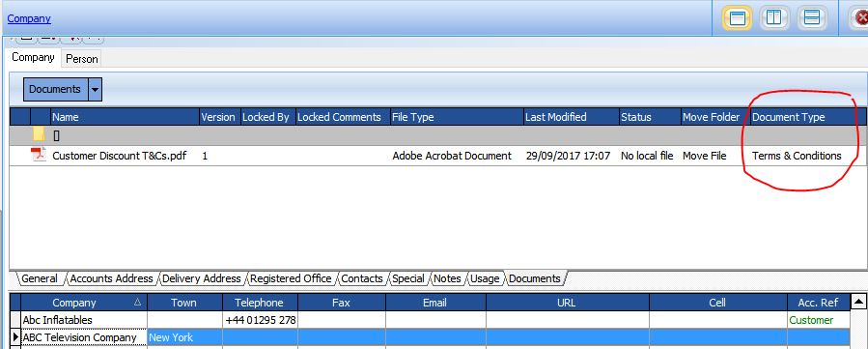The image size is (868, 349).
Task: Click the Status column header
Action: point(650,117)
